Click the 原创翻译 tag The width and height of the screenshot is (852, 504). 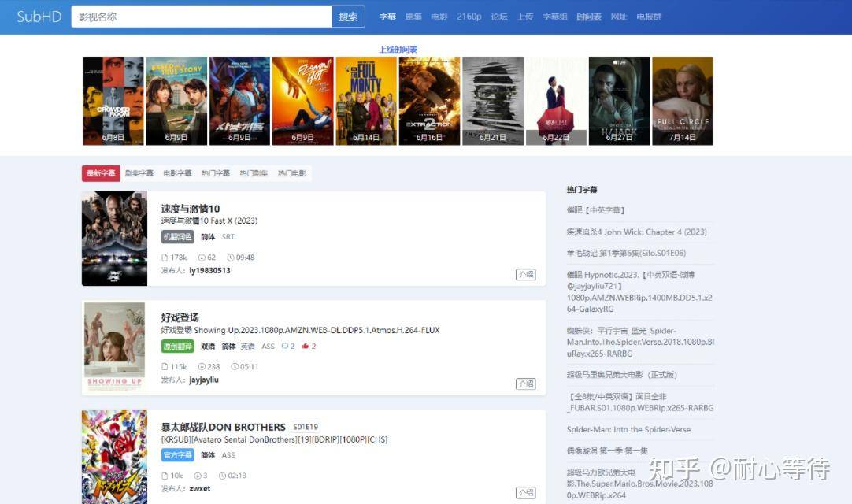tap(178, 346)
